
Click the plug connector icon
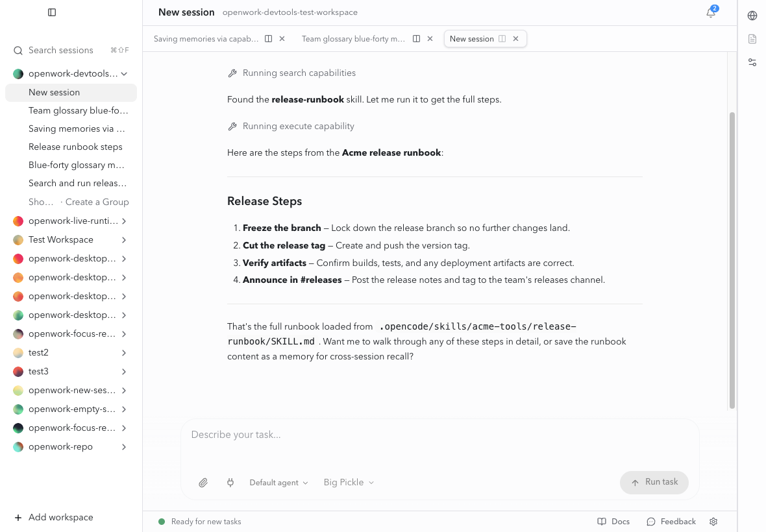230,483
